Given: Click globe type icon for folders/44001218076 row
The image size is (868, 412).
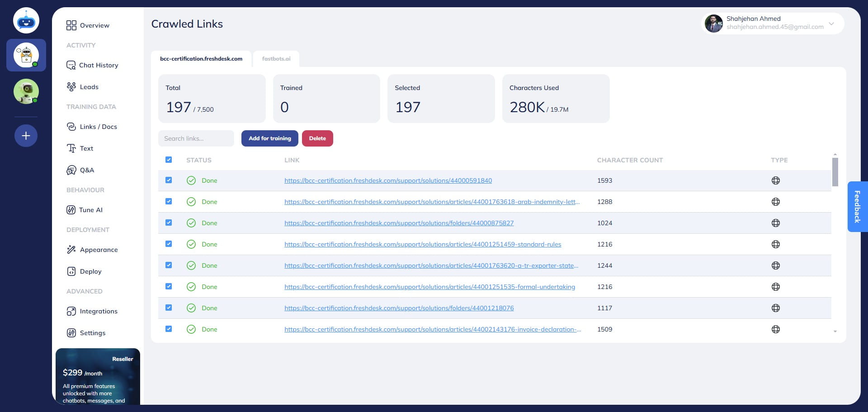Looking at the screenshot, I should pos(776,308).
